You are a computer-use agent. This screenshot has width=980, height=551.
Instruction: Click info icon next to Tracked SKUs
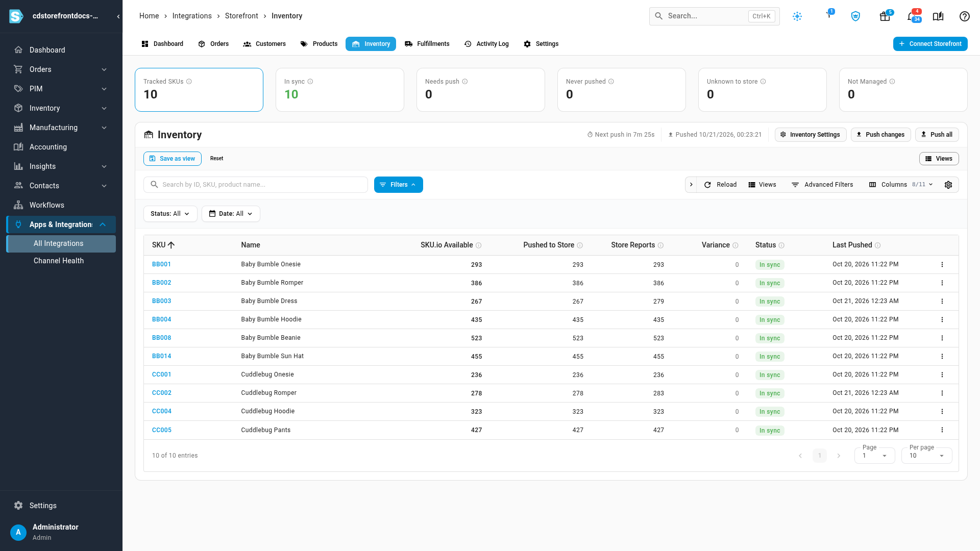[x=189, y=82]
